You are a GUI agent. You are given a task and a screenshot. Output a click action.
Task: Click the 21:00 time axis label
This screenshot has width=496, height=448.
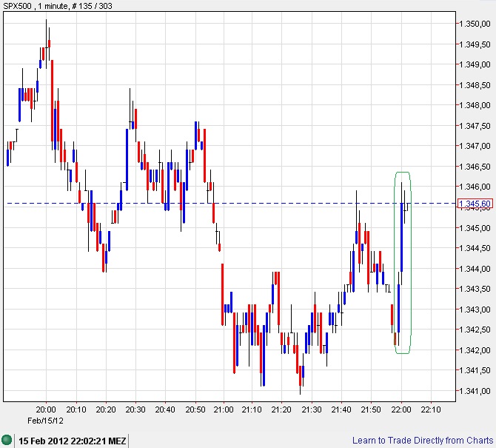tap(224, 409)
